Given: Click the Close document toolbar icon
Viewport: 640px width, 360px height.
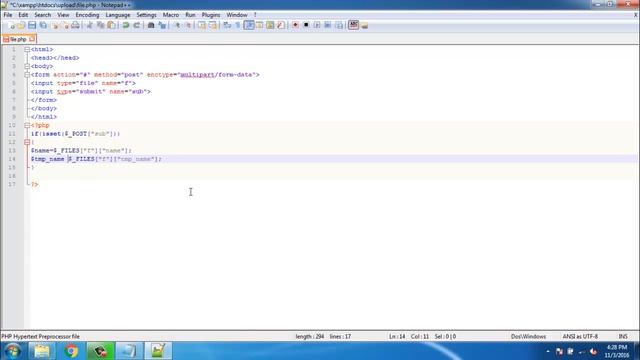Looking at the screenshot, I should coord(55,25).
